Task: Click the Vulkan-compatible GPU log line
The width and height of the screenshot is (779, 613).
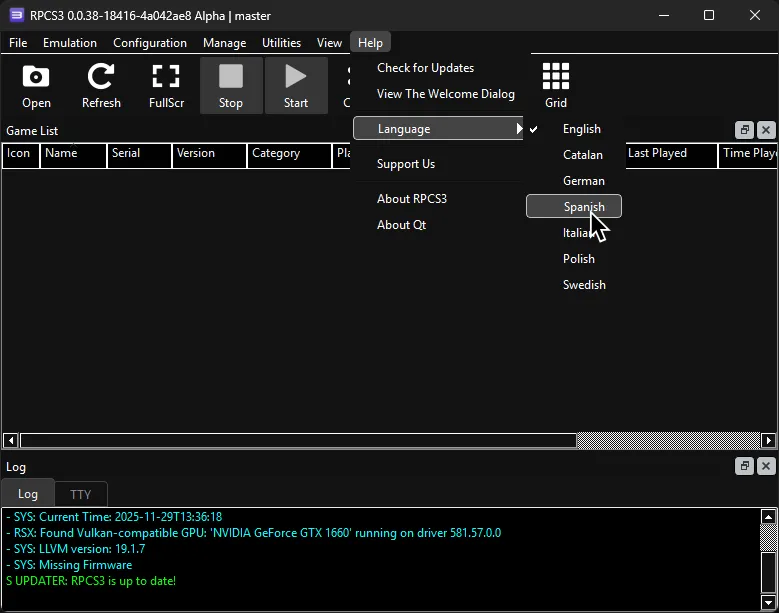Action: [253, 533]
